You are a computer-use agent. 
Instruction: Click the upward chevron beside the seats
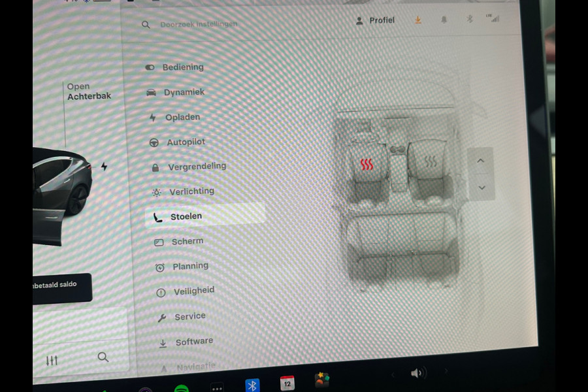481,160
